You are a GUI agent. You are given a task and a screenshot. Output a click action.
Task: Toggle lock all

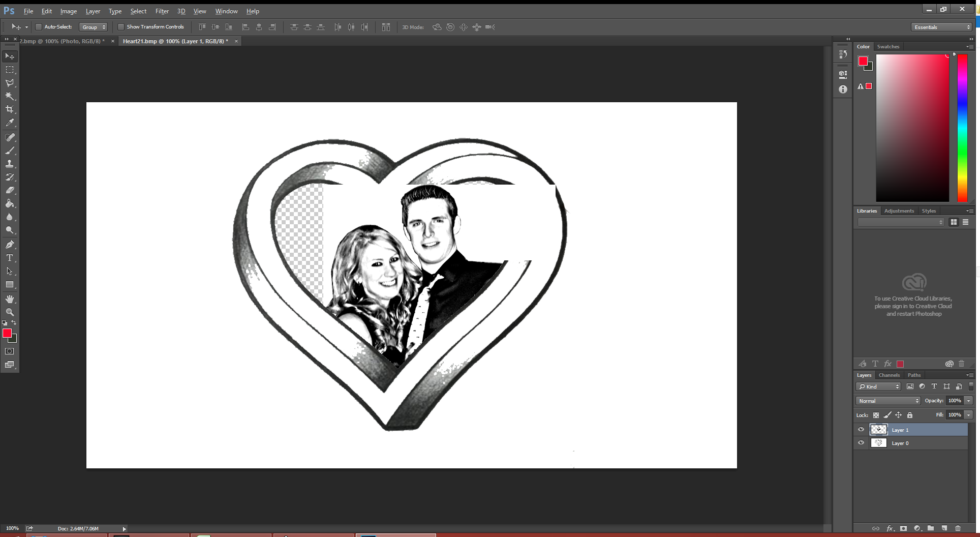[x=910, y=415]
